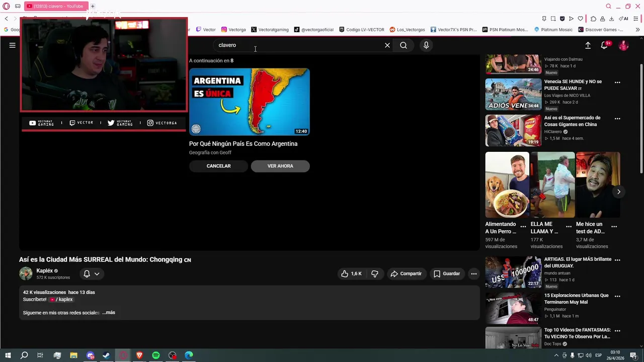The image size is (644, 362).
Task: Take a snapshot with the Opera capture icon
Action: tap(553, 19)
